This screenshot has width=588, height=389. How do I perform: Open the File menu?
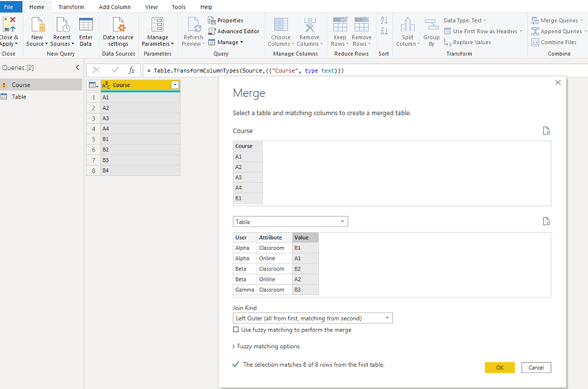[x=9, y=7]
